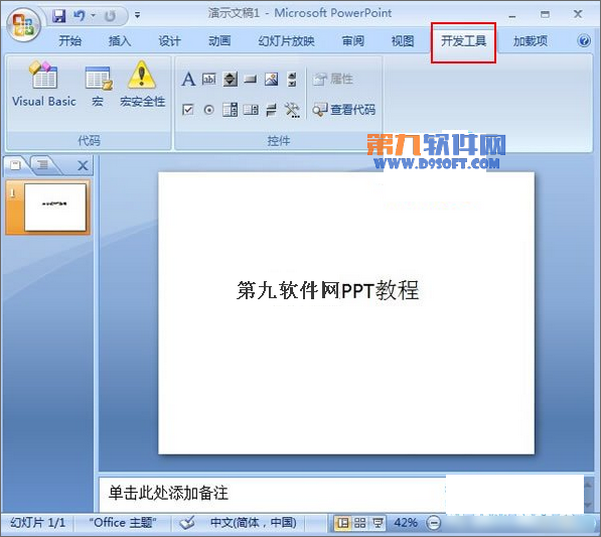The width and height of the screenshot is (601, 537).
Task: Insert an Image control
Action: [x=271, y=79]
